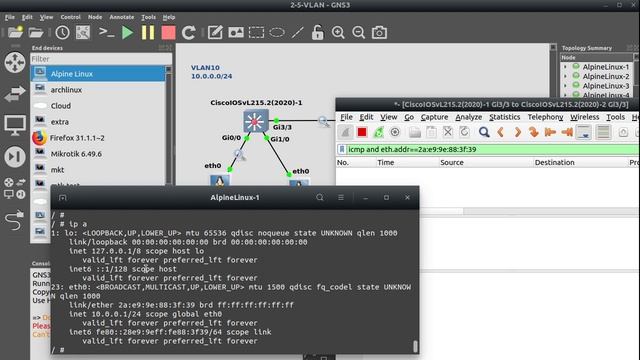
Task: Select archlinux in device list
Action: pos(98,90)
